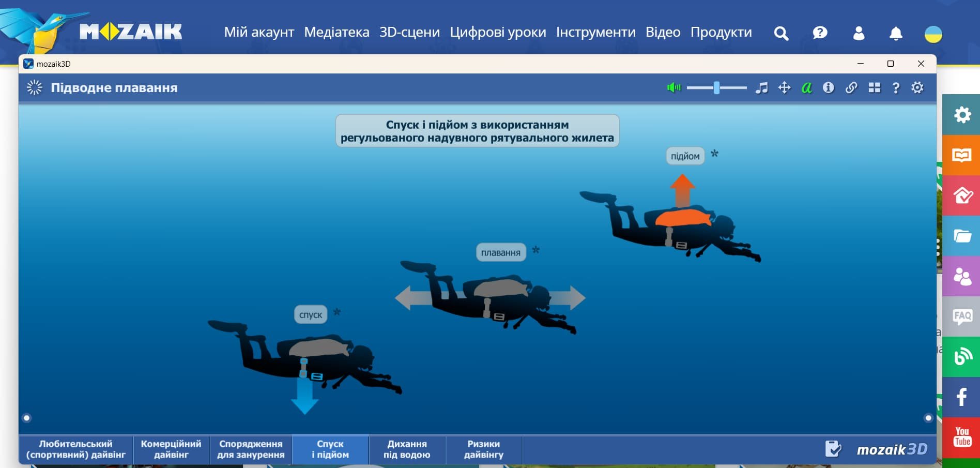Viewport: 980px width, 468px height.
Task: Activate the move/pan tool icon
Action: click(x=784, y=88)
